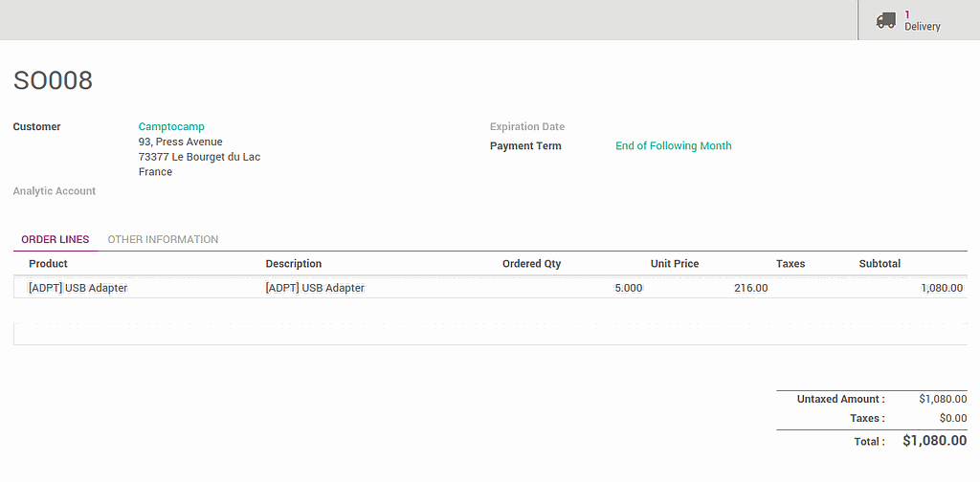The image size is (980, 482).
Task: Click the 1,080.00 line subtotal cell
Action: point(942,288)
